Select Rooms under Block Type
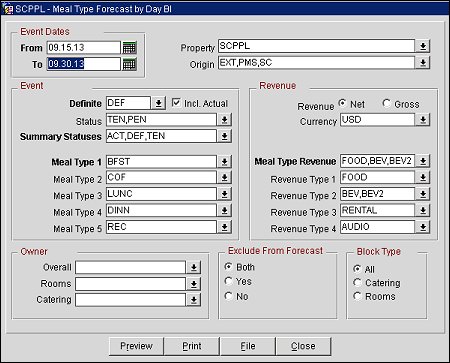The image size is (450, 363). [357, 296]
